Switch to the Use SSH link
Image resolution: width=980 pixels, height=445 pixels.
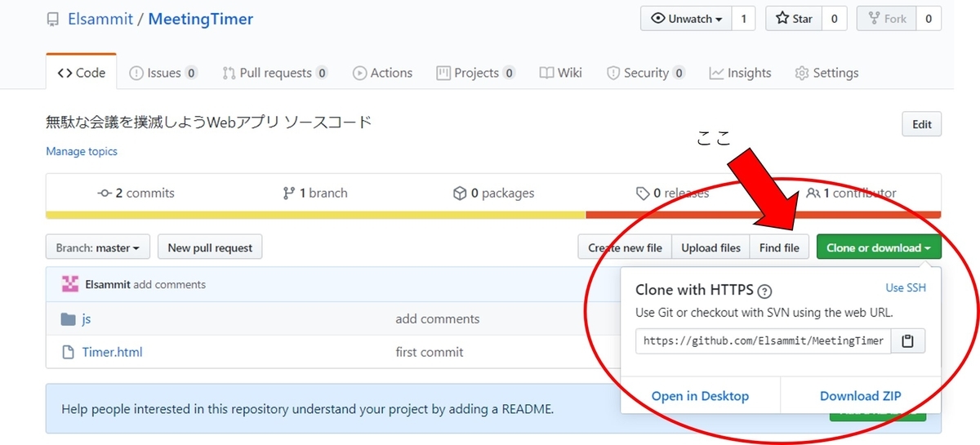(906, 287)
